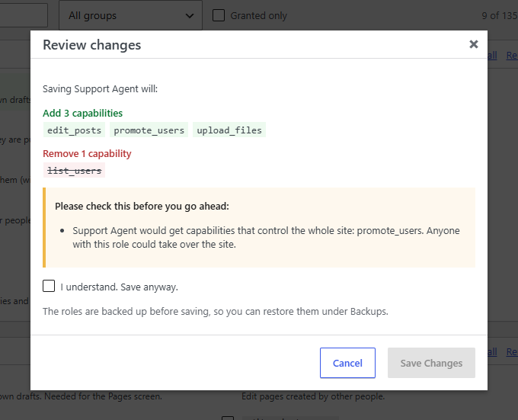
Task: Click the promote_users warning message text
Action: point(266,237)
